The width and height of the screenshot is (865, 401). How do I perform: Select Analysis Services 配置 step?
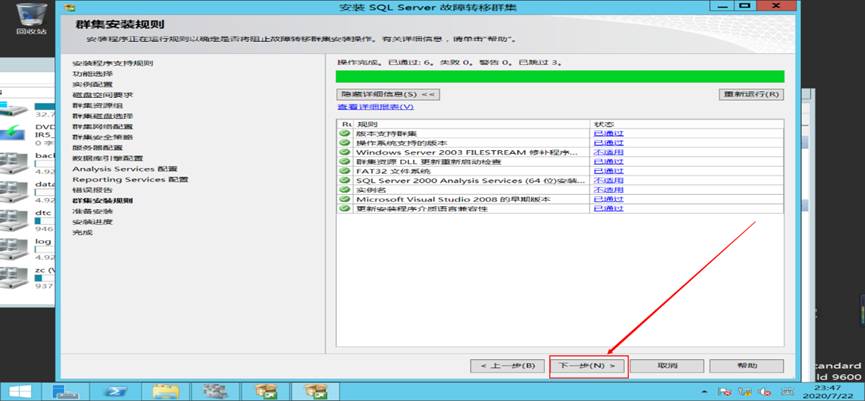click(x=125, y=169)
